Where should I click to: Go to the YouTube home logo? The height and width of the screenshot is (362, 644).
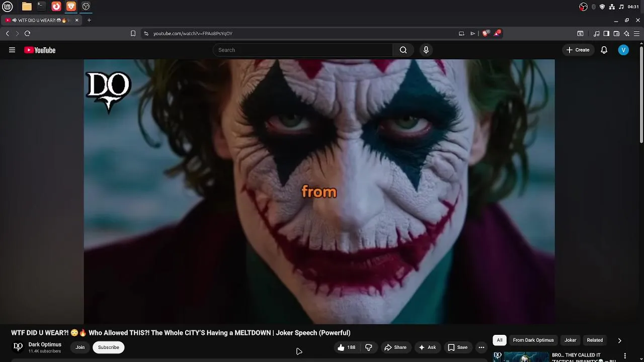(x=40, y=50)
